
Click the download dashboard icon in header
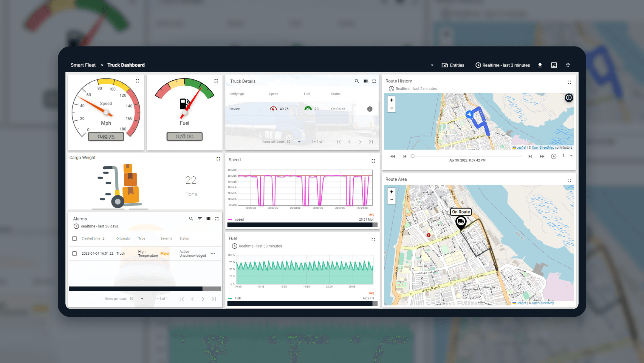point(540,65)
